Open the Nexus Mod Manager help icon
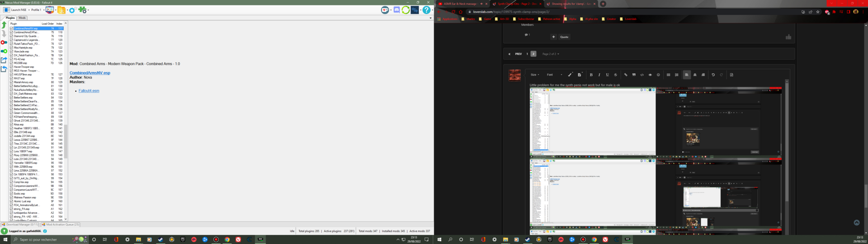The width and height of the screenshot is (868, 244). click(x=426, y=10)
